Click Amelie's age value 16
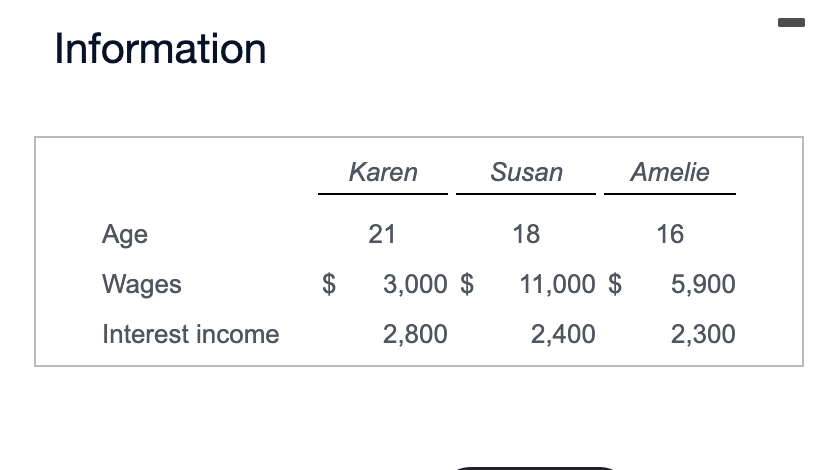 pyautogui.click(x=670, y=234)
